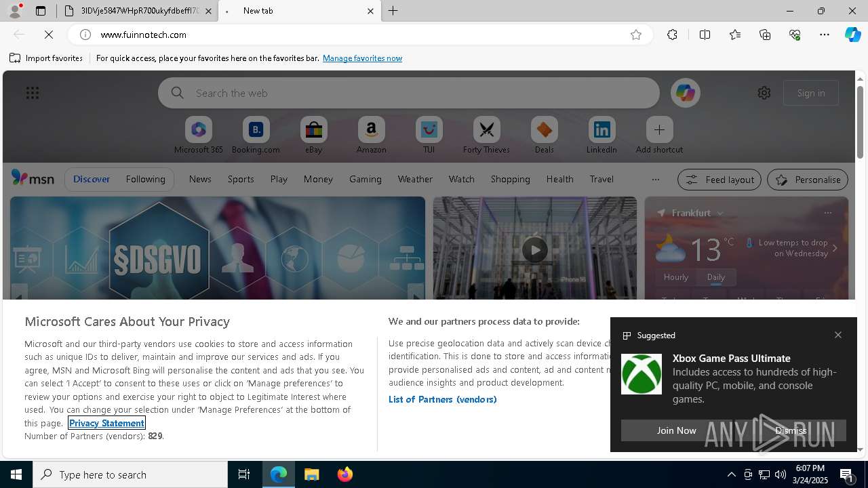Open the Favorites star list icon
This screenshot has height=488, width=868.
(x=735, y=35)
